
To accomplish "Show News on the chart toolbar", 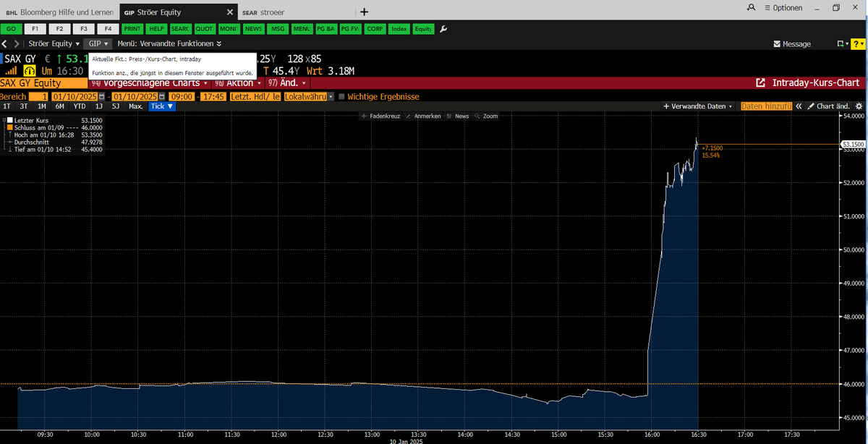I will [461, 116].
